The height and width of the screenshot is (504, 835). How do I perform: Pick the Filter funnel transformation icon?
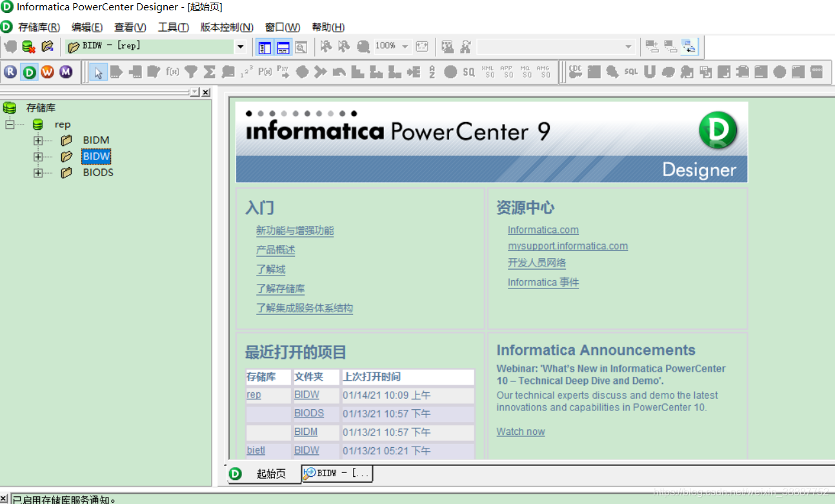tap(191, 72)
